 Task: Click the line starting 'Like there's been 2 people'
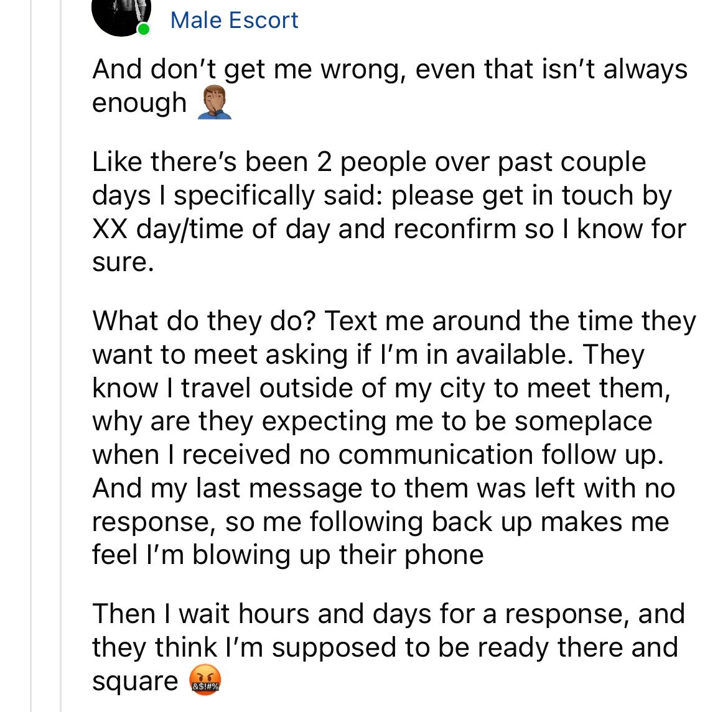(369, 162)
